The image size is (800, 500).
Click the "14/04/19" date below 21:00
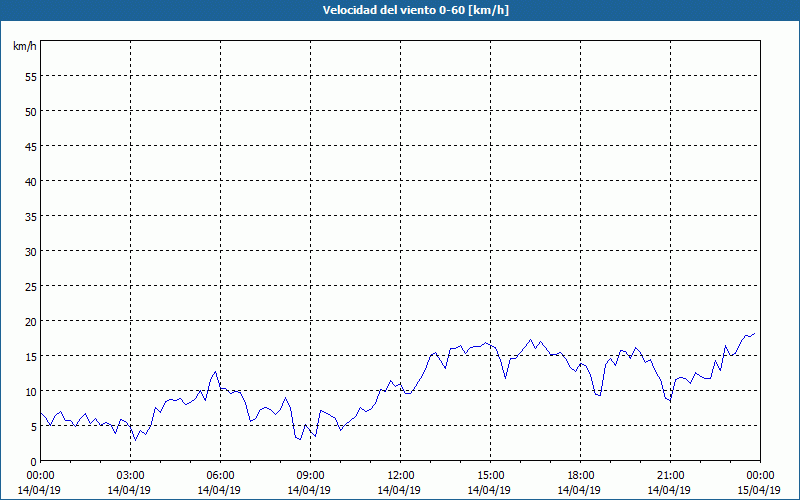pyautogui.click(x=669, y=490)
